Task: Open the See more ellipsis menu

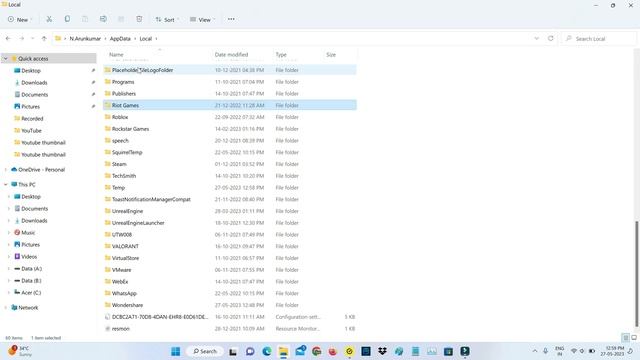Action: tap(231, 19)
